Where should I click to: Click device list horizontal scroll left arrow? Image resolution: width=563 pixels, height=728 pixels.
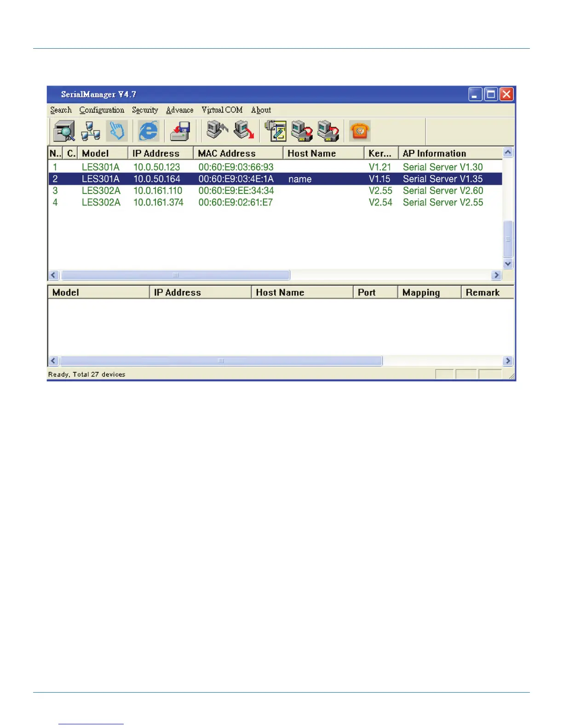[x=53, y=275]
